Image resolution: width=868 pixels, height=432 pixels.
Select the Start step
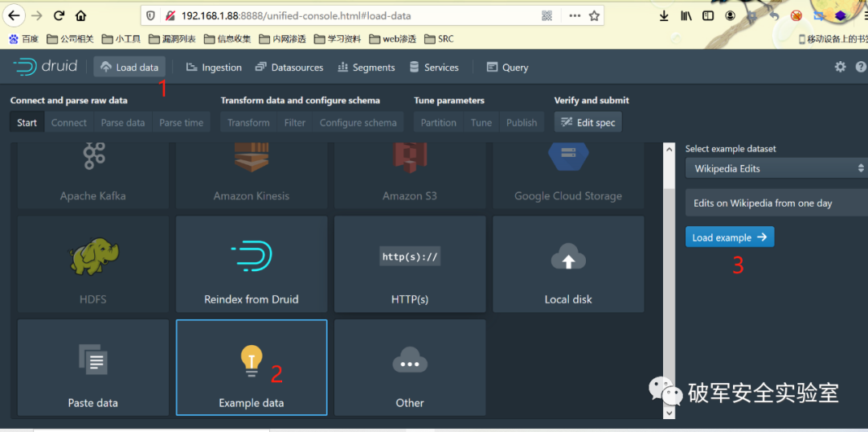27,122
